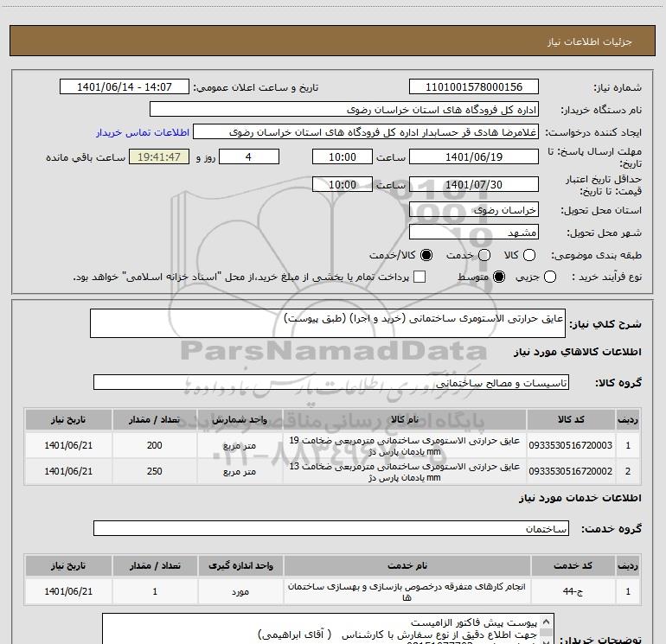Image resolution: width=666 pixels, height=644 pixels.
Task: Click the deadline hour field next to 1401/06/19
Action: (343, 156)
